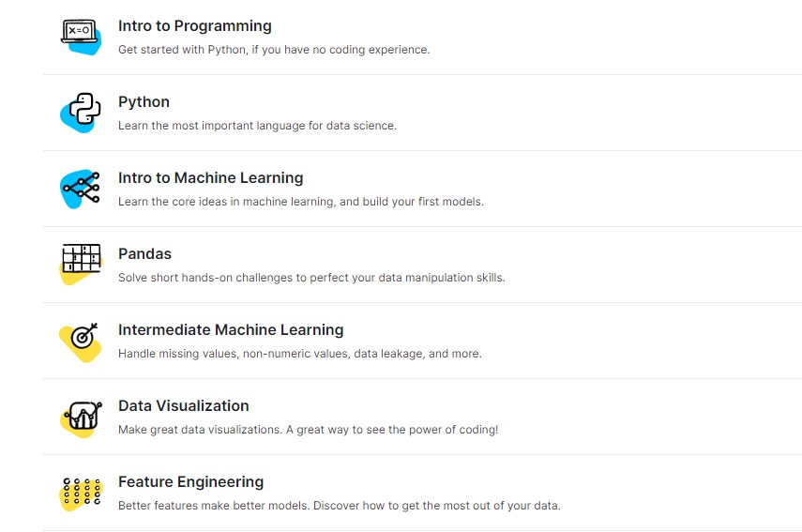
Task: Open the Python course title
Action: pos(144,101)
